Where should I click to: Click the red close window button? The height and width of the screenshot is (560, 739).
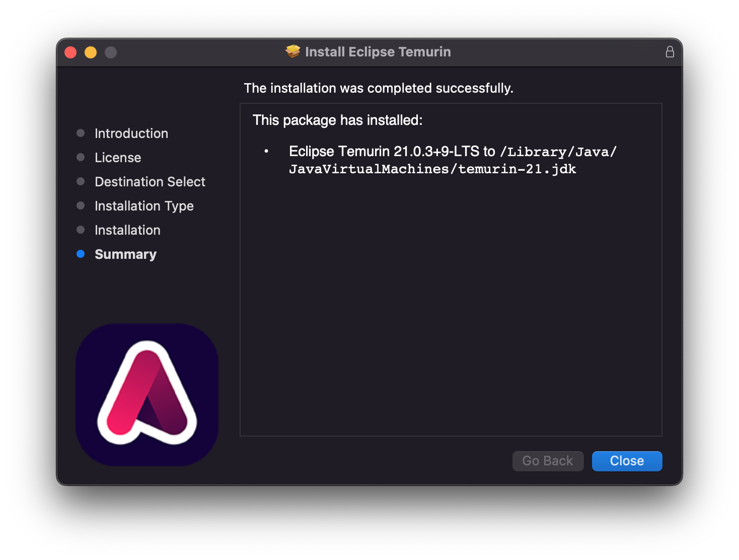(70, 52)
